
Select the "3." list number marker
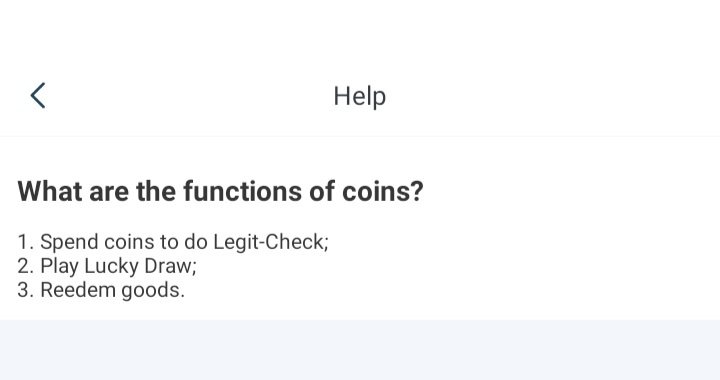coord(26,290)
